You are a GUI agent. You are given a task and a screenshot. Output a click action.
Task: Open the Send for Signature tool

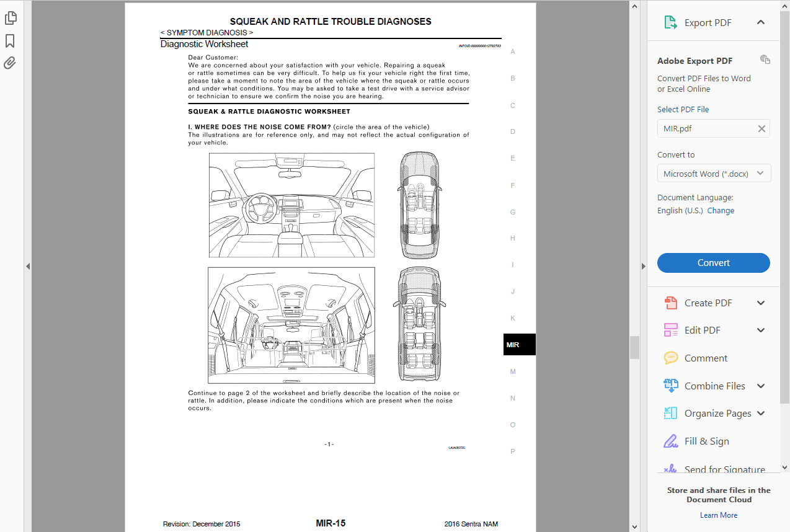click(x=724, y=469)
